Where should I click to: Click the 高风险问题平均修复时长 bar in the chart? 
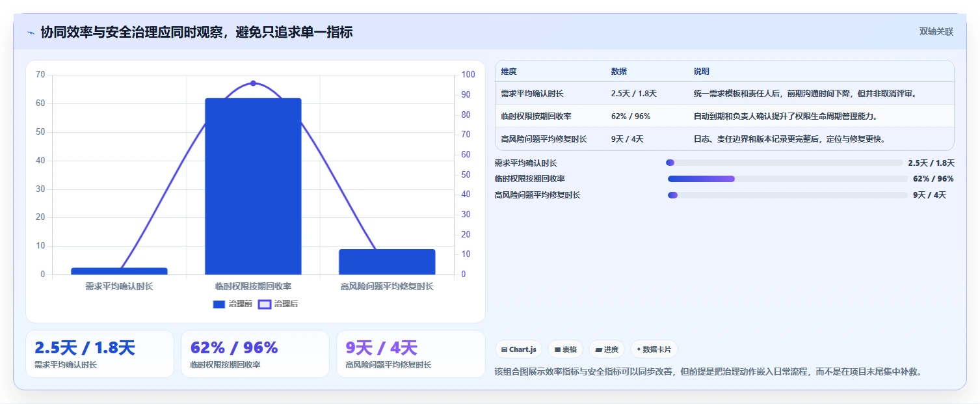(387, 262)
